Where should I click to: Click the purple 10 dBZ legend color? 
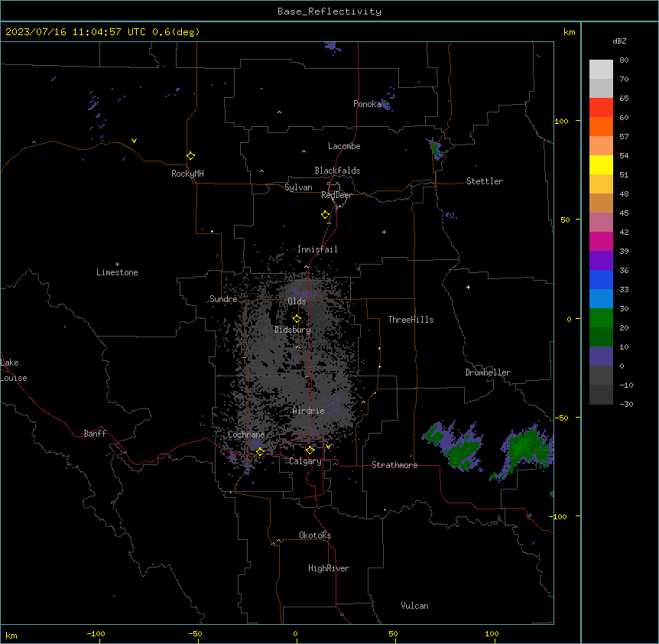tap(601, 356)
